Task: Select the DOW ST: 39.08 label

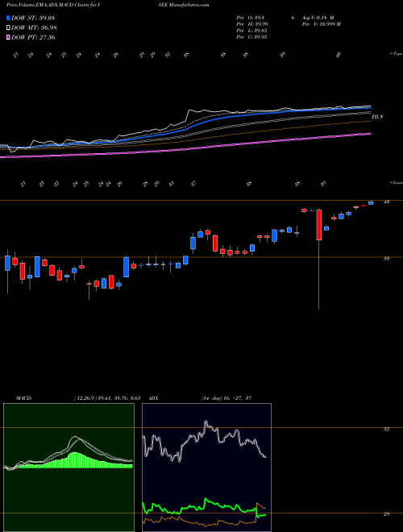Action: pos(33,18)
